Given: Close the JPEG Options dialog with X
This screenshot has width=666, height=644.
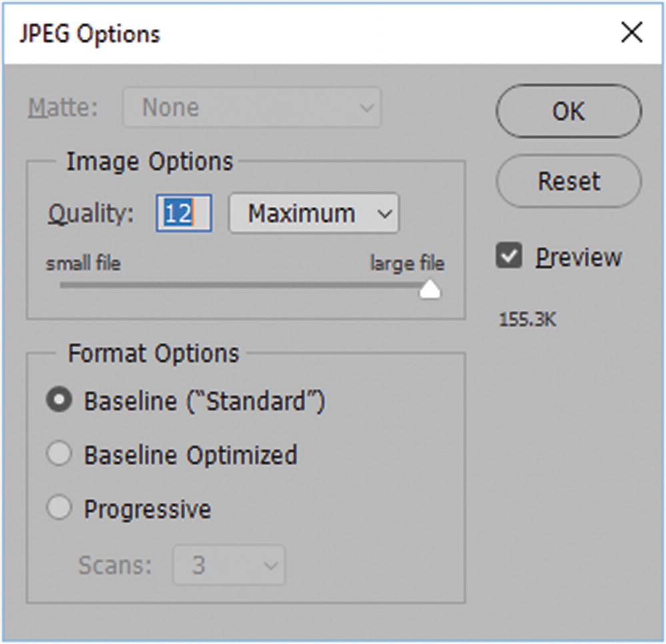Looking at the screenshot, I should click(x=631, y=33).
